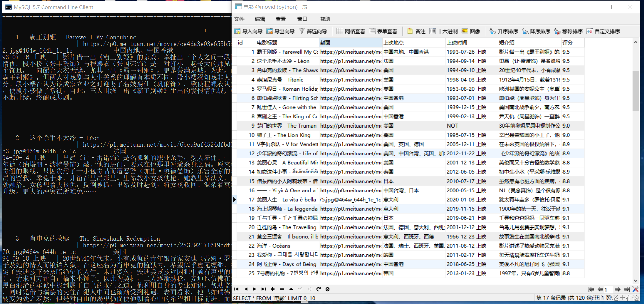This screenshot has width=644, height=304.
Task: Remove sorting with 移除排序
Action: tap(569, 31)
